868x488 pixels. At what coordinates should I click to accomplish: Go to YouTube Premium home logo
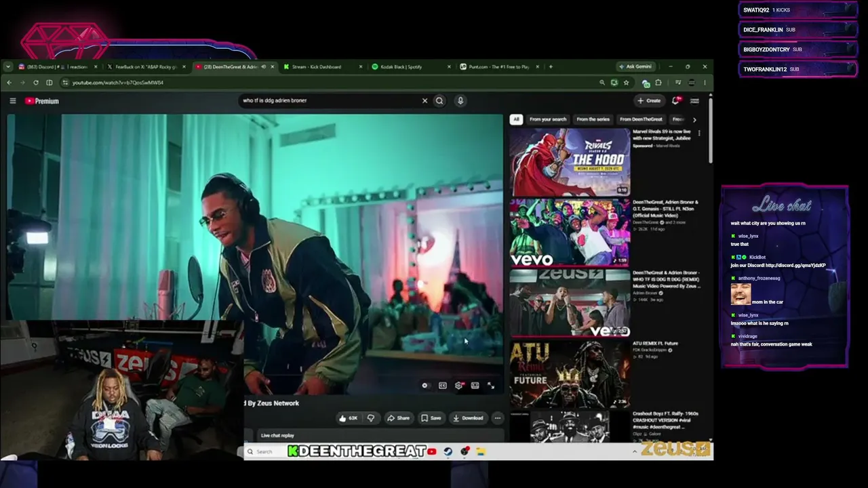(x=42, y=101)
